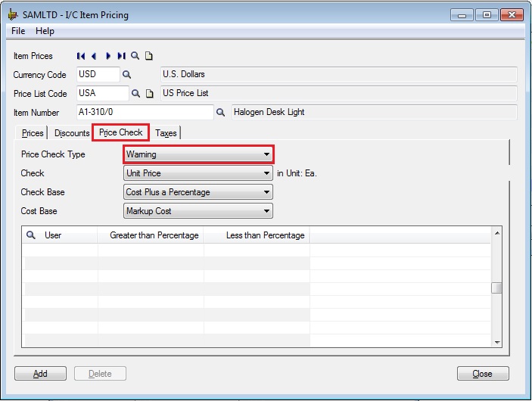
Task: Open the Help menu
Action: [45, 31]
